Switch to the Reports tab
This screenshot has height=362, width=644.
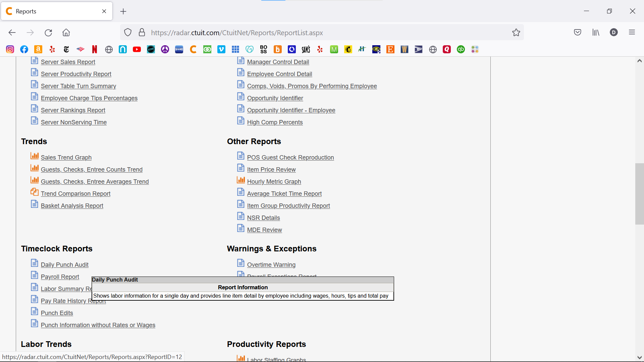pyautogui.click(x=54, y=11)
